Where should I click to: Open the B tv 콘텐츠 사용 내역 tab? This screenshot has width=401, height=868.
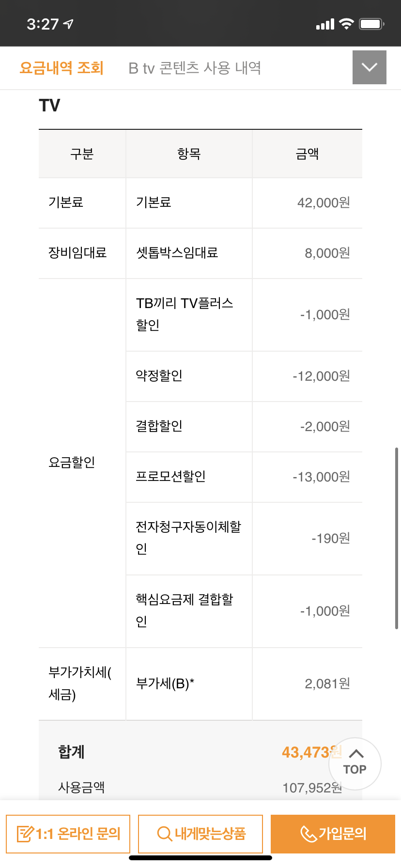(x=195, y=68)
